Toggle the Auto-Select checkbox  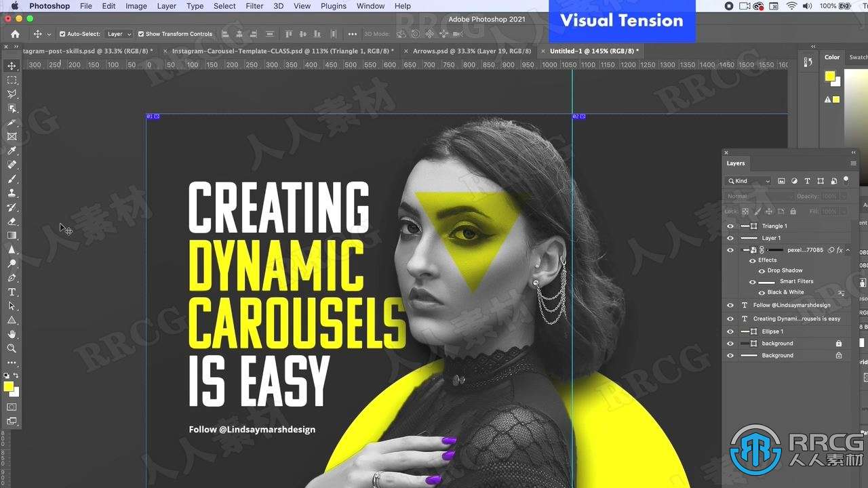[x=62, y=34]
